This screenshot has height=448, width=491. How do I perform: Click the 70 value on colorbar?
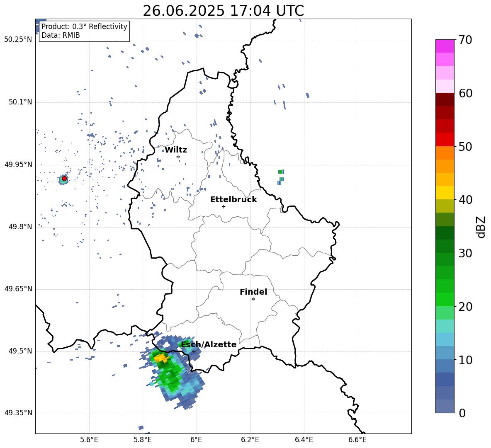click(465, 40)
